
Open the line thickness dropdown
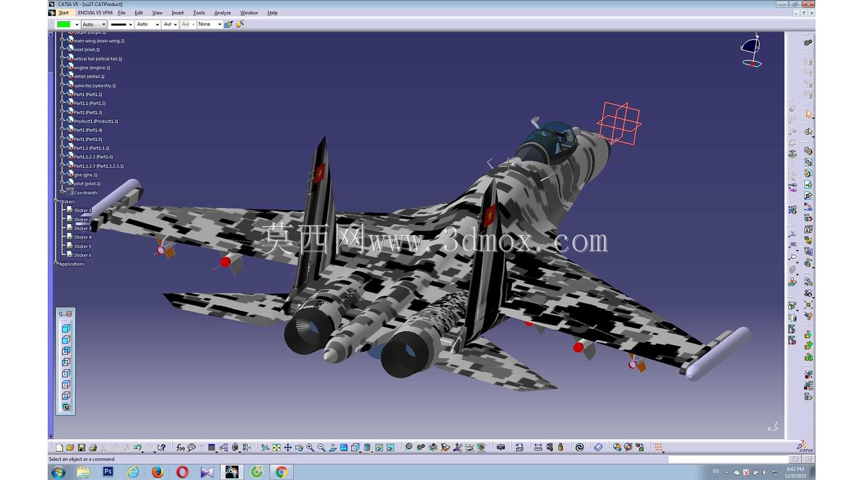click(x=121, y=24)
